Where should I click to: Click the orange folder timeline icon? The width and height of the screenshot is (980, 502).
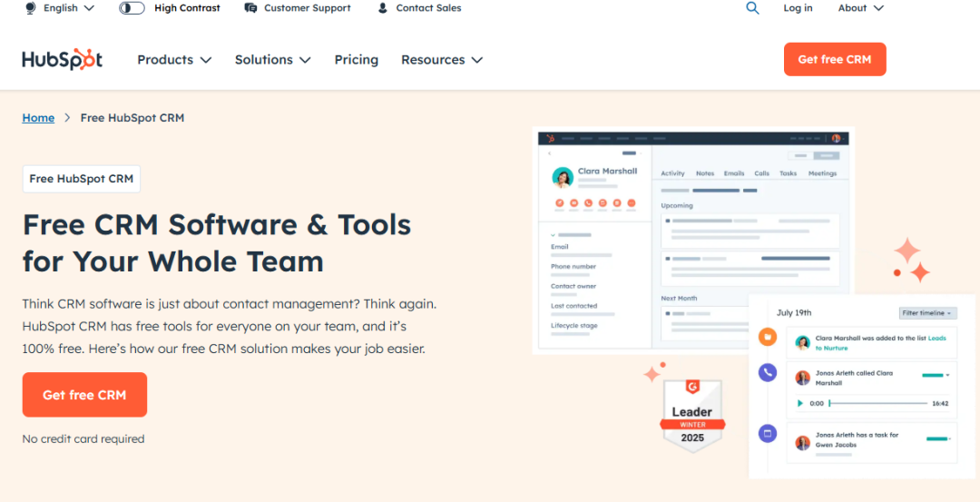(768, 338)
